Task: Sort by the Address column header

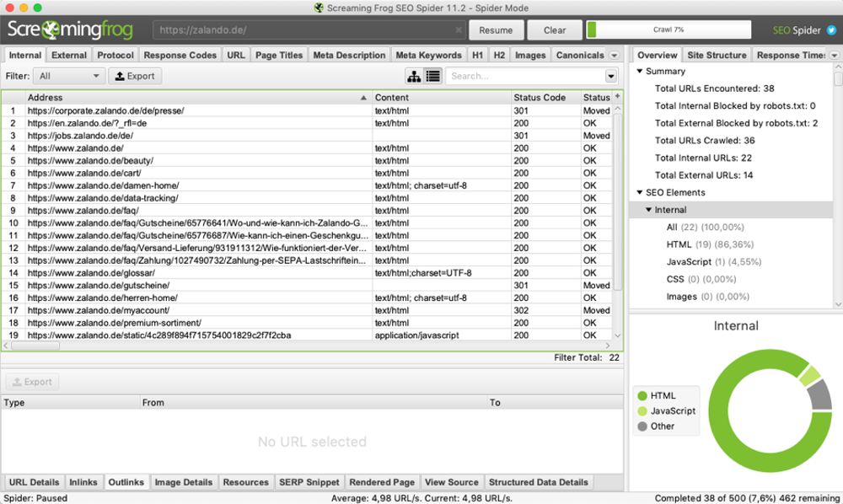Action: [198, 97]
